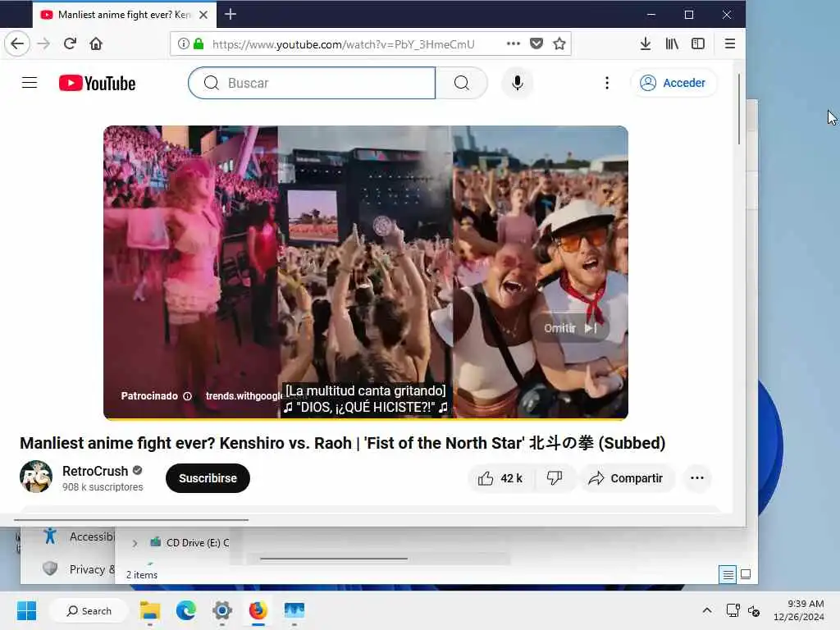This screenshot has height=630, width=840.
Task: Click the Privacy shield icon in Settings
Action: (50, 568)
